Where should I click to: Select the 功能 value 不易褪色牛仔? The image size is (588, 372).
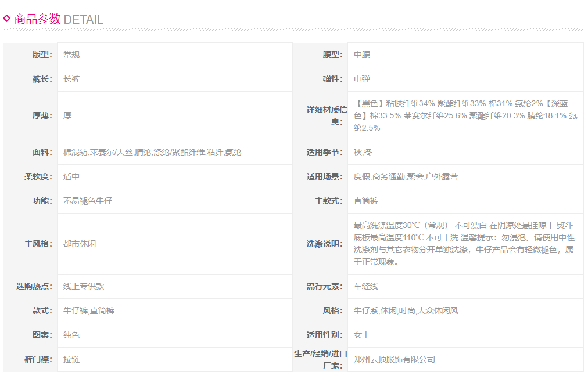(88, 201)
